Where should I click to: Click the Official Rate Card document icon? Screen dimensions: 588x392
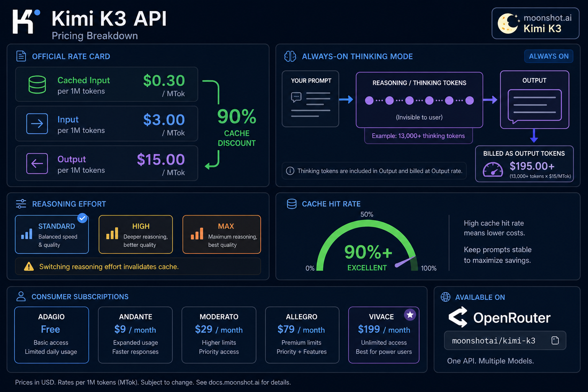click(x=21, y=56)
